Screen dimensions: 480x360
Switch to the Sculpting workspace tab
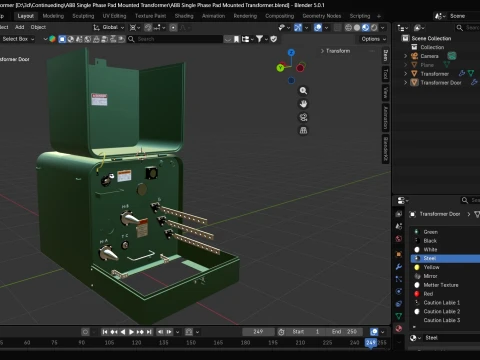pyautogui.click(x=83, y=16)
